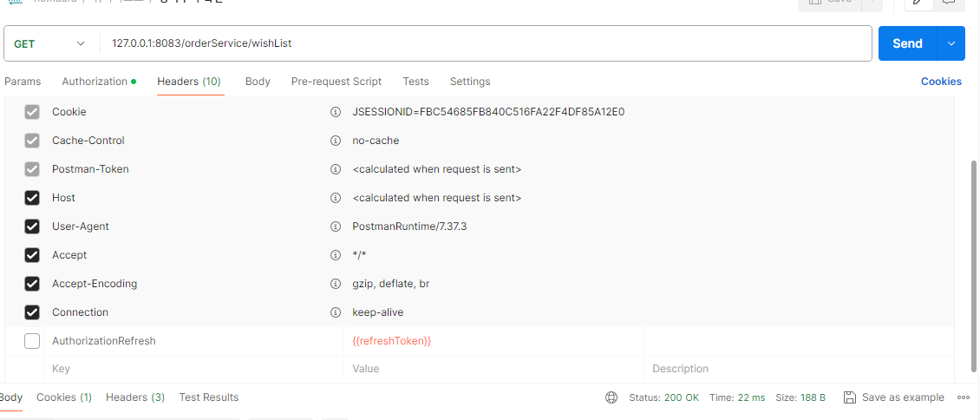Screen dimensions: 980x420
Task: Open the GET method dropdown
Action: (x=50, y=43)
